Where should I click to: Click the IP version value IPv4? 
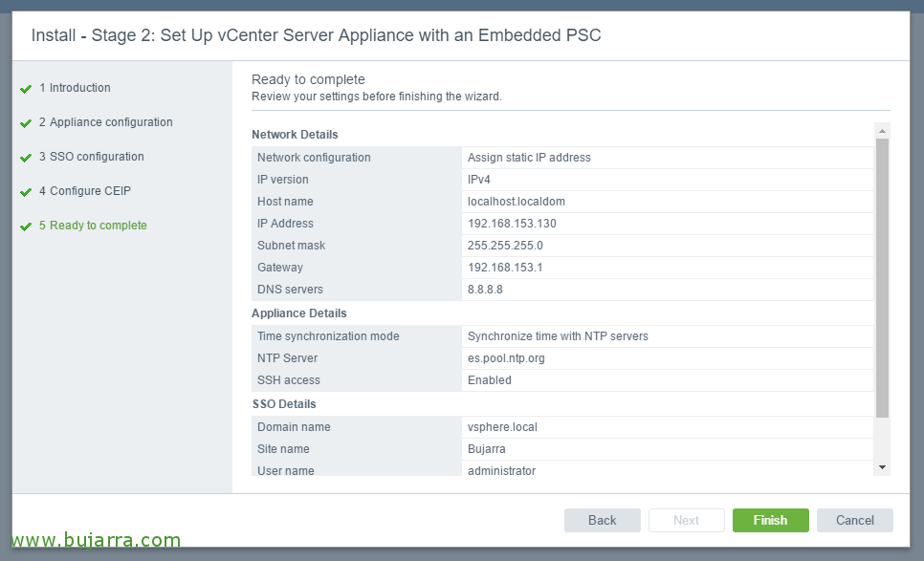pyautogui.click(x=479, y=180)
